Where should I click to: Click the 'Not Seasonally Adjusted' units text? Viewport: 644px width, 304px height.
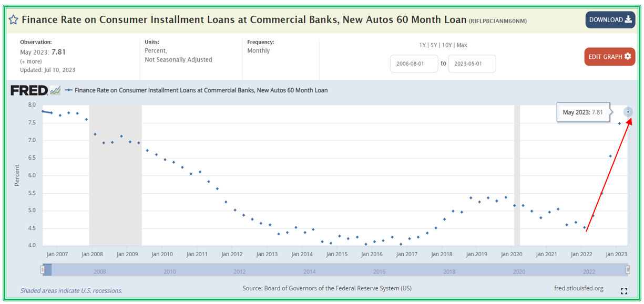(x=179, y=60)
